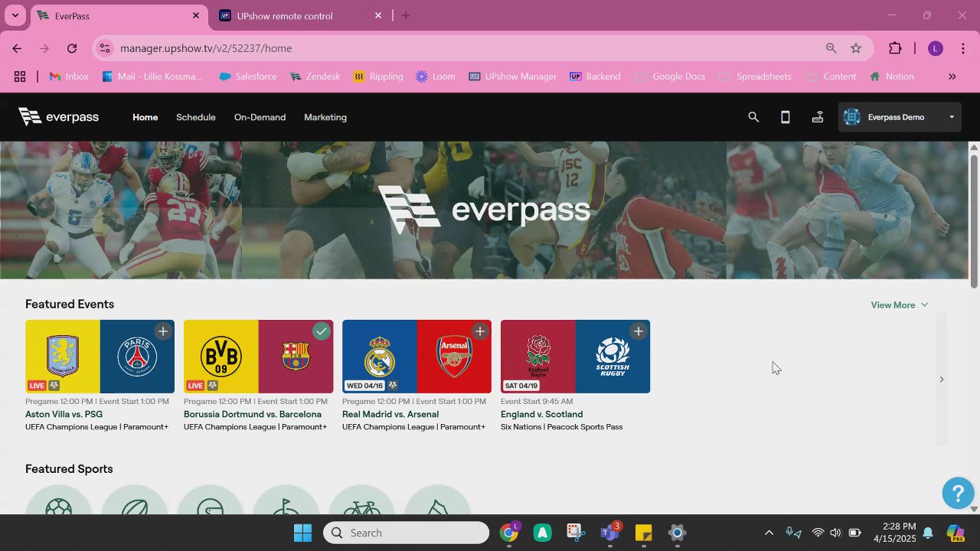Click the England v. Scotland title
Viewport: 980px width, 551px height.
click(541, 414)
